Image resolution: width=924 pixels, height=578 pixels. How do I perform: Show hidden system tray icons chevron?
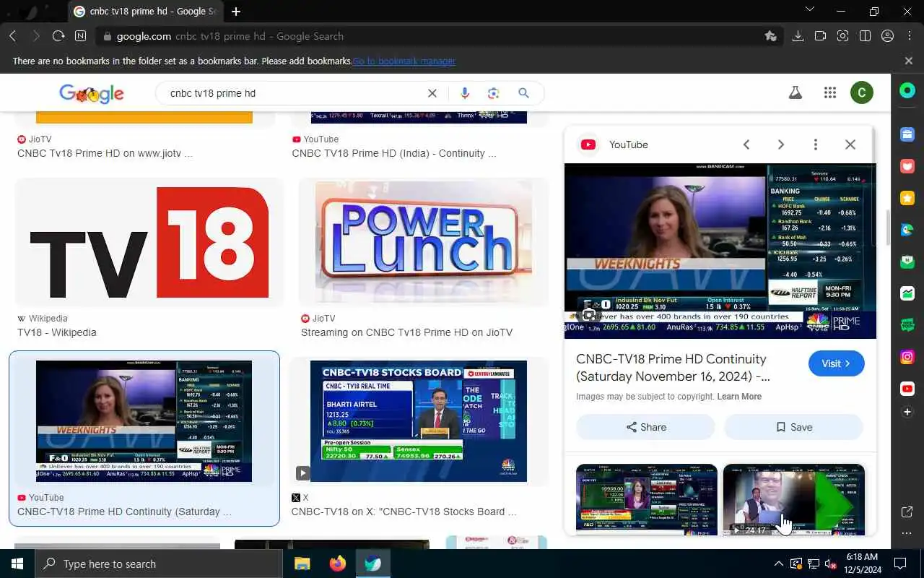tap(778, 564)
